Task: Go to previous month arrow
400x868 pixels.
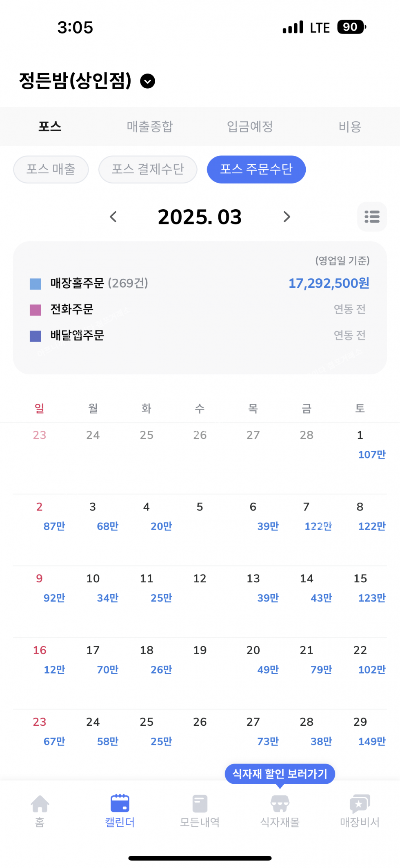Action: tap(113, 217)
